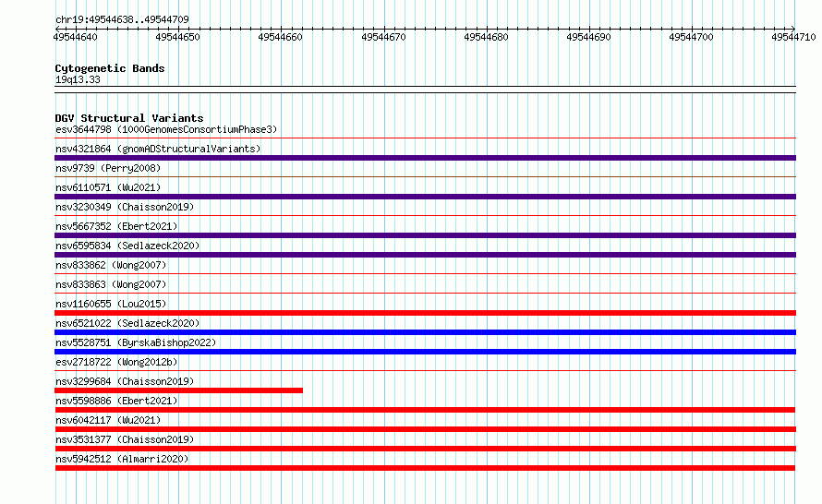
Task: Click the blue bar under nsv6521022
Action: 425,332
